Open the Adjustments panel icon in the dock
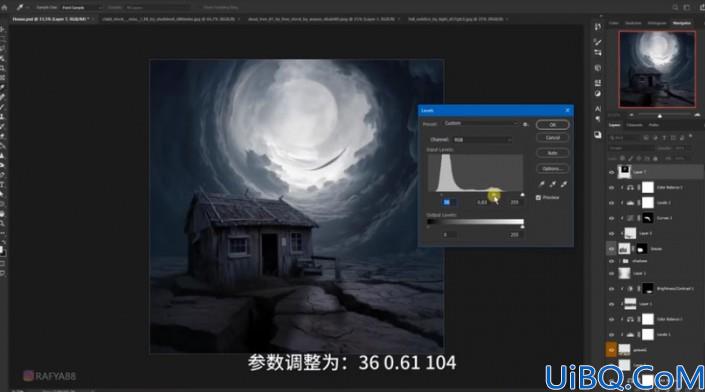The image size is (705, 392). [598, 94]
